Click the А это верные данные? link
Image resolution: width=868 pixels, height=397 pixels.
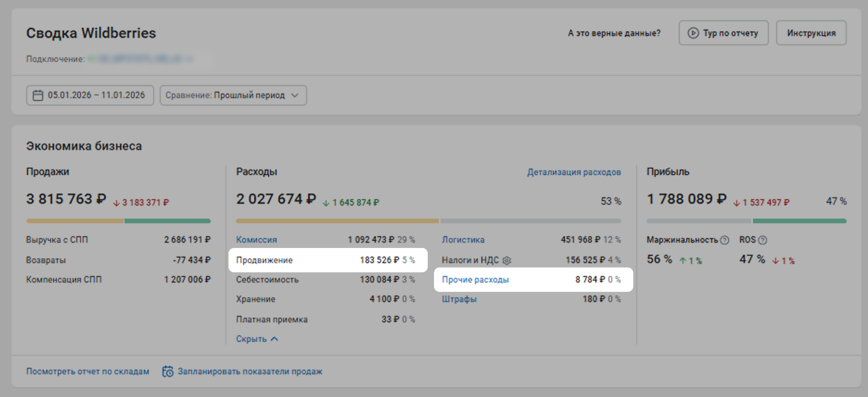click(x=614, y=33)
